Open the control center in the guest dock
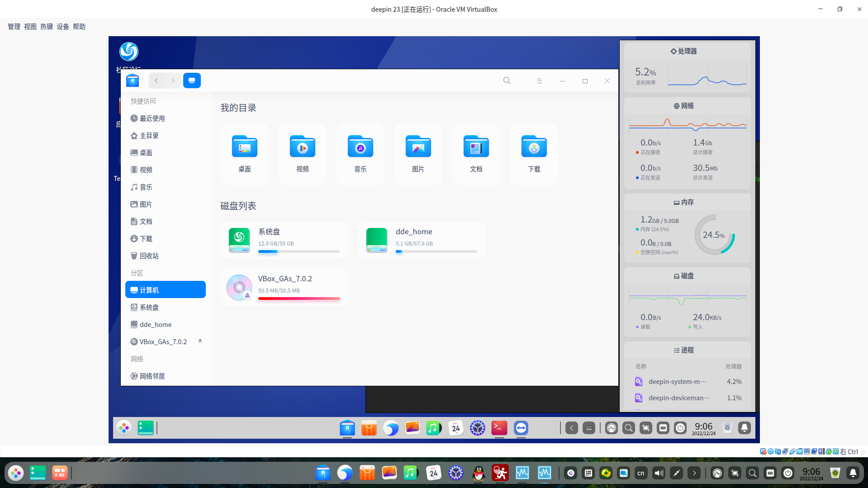Viewport: 868px width, 488px height. click(478, 428)
